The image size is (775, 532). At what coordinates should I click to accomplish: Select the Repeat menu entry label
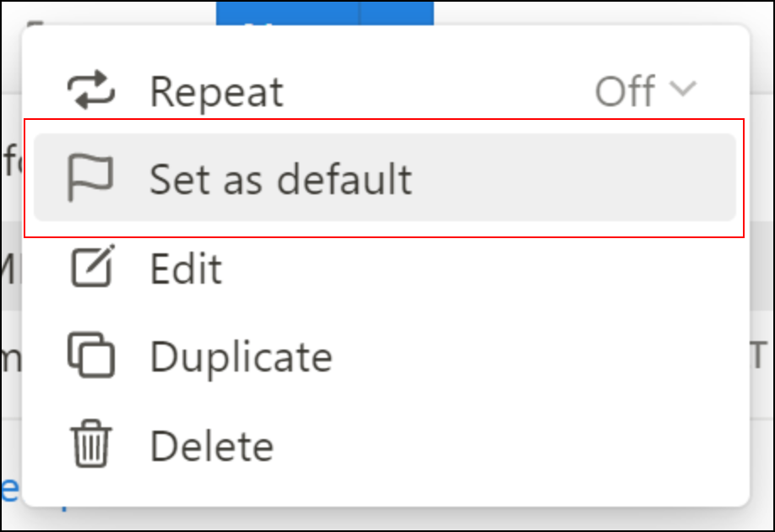216,91
